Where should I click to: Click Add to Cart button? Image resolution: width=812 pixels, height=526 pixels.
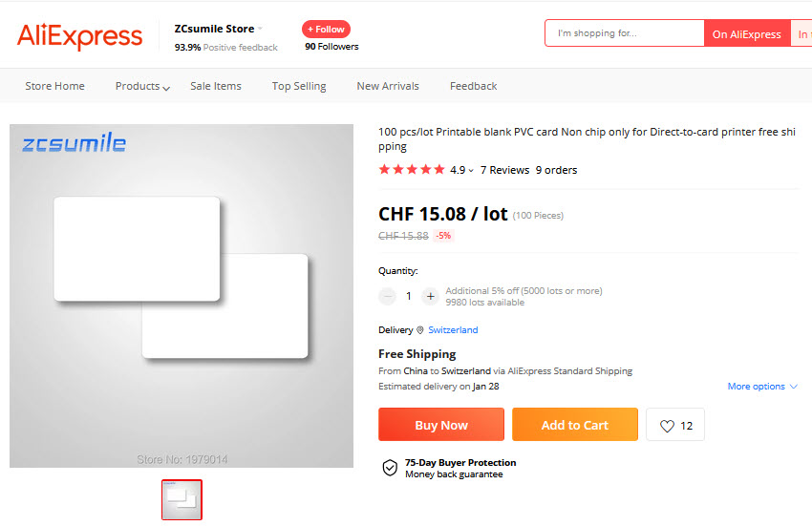point(574,425)
